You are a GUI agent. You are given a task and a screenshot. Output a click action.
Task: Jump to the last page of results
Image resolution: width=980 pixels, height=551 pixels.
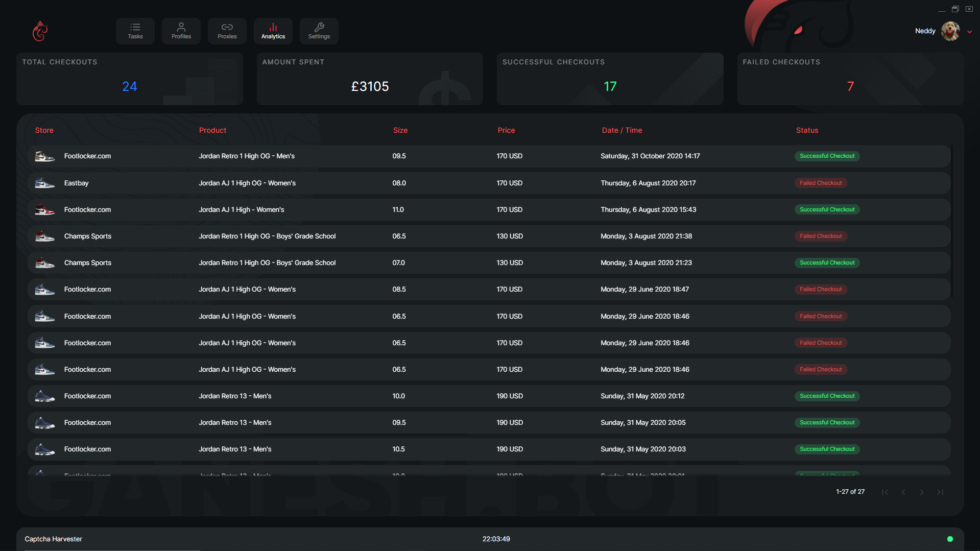tap(940, 492)
